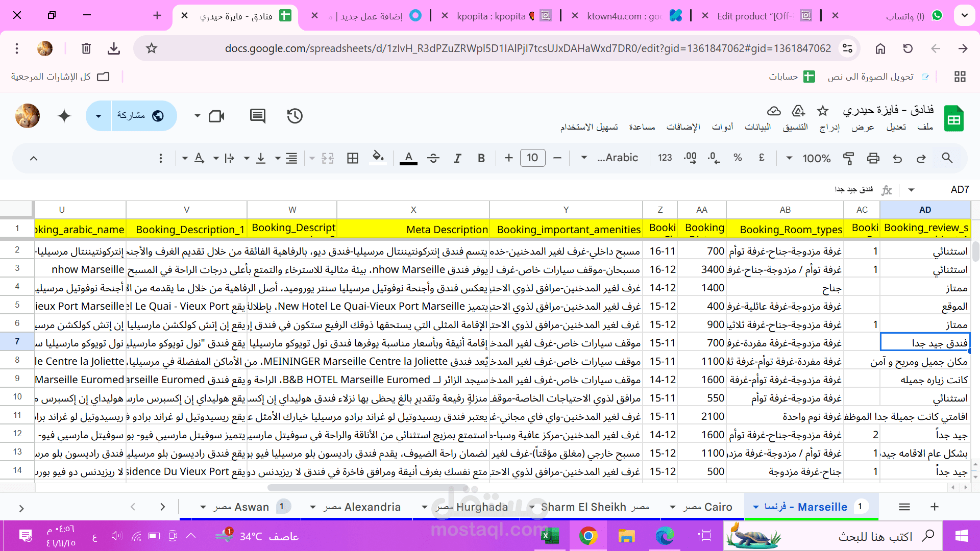Open the fill color paint bucket picker
Viewport: 980px width, 551px height.
(x=378, y=157)
